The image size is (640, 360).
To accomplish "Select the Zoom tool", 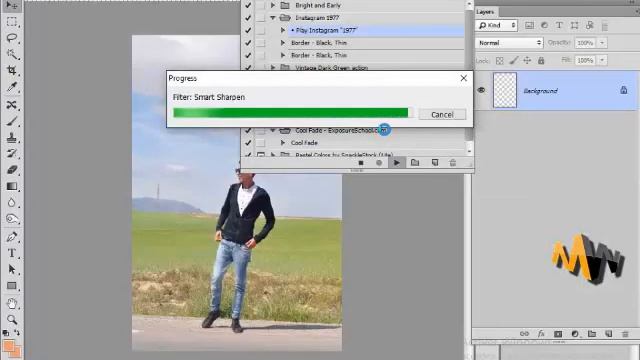I will pos(11,319).
